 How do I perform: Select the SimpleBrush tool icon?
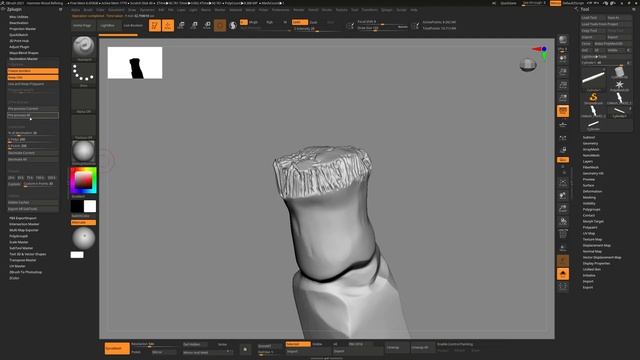click(593, 97)
